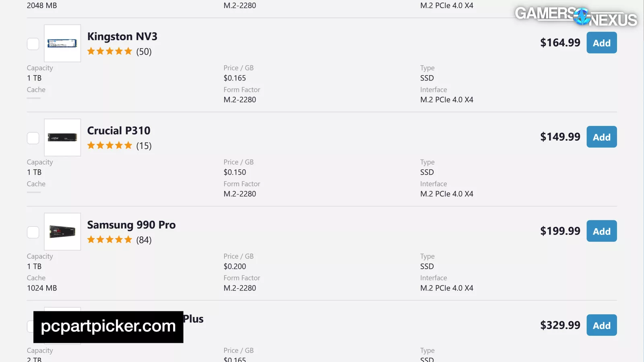The height and width of the screenshot is (362, 644).
Task: Add the Samsung 990 Pro drive
Action: tap(601, 231)
